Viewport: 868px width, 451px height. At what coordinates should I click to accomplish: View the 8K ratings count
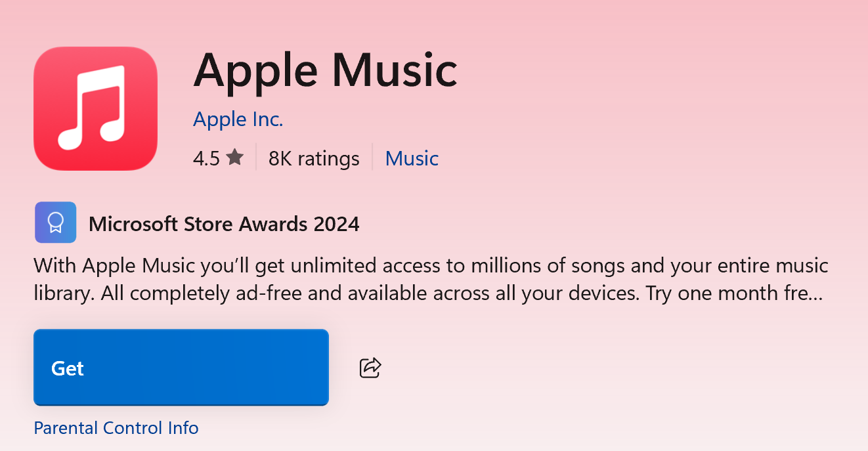coord(314,158)
